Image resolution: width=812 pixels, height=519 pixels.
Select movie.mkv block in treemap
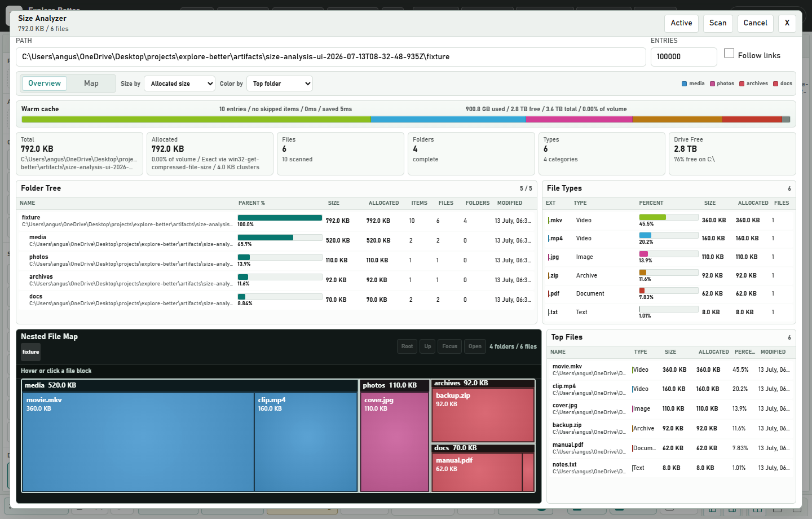(x=138, y=442)
